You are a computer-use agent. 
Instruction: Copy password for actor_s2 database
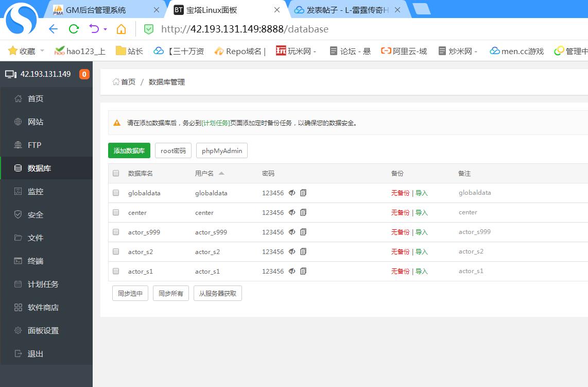pos(303,251)
